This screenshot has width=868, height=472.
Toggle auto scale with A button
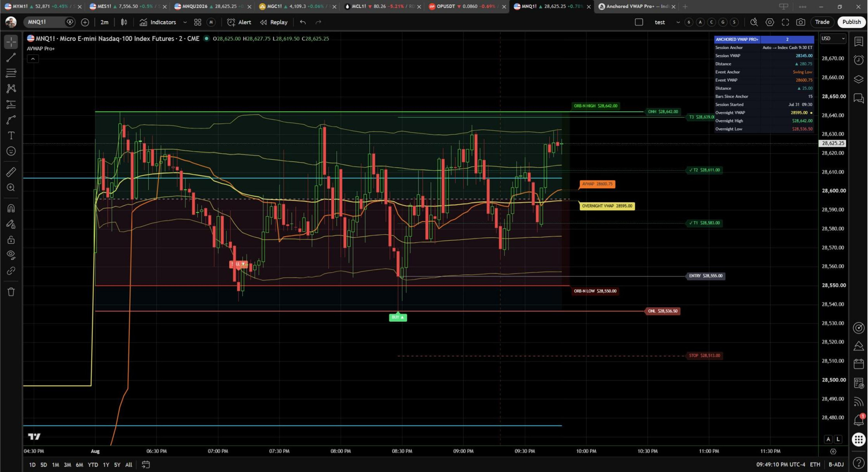click(x=828, y=439)
